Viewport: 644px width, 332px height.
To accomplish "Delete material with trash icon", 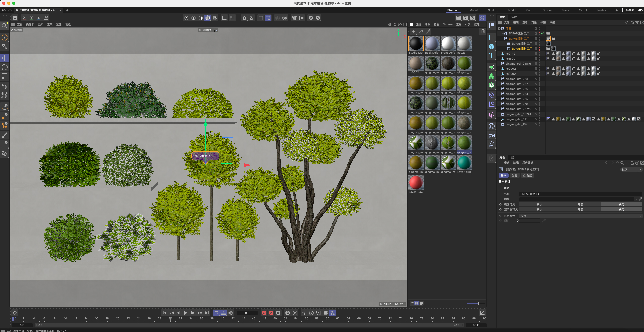I will click(482, 31).
